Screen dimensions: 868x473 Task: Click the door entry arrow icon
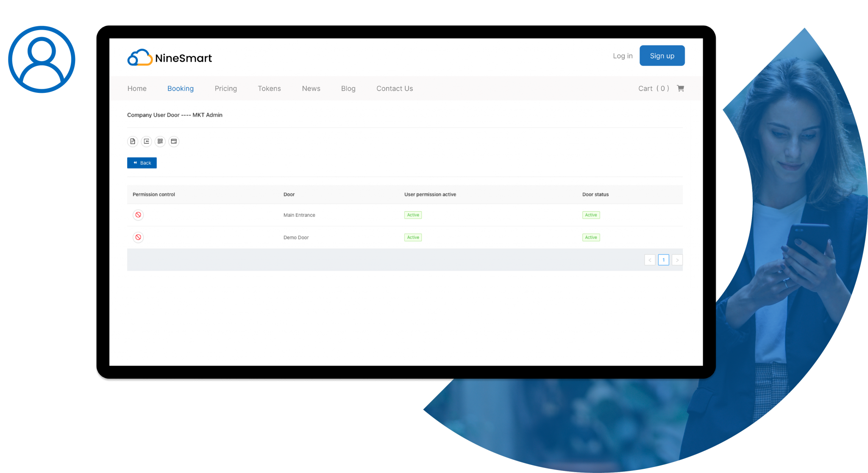[x=146, y=141]
